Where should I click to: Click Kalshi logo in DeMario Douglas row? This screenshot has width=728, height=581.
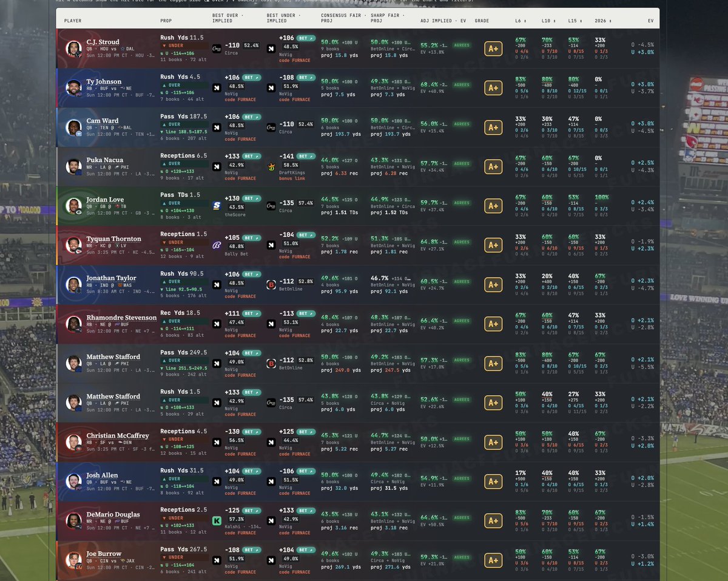(217, 521)
